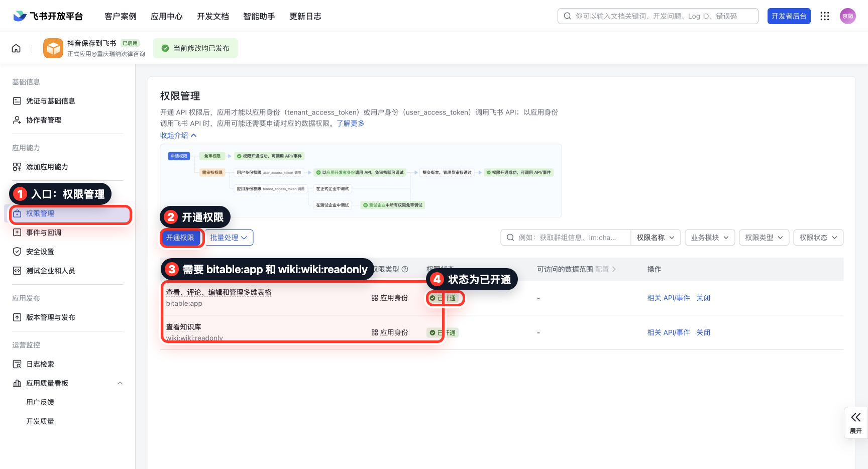Click 查看知识库 permission name

(183, 327)
